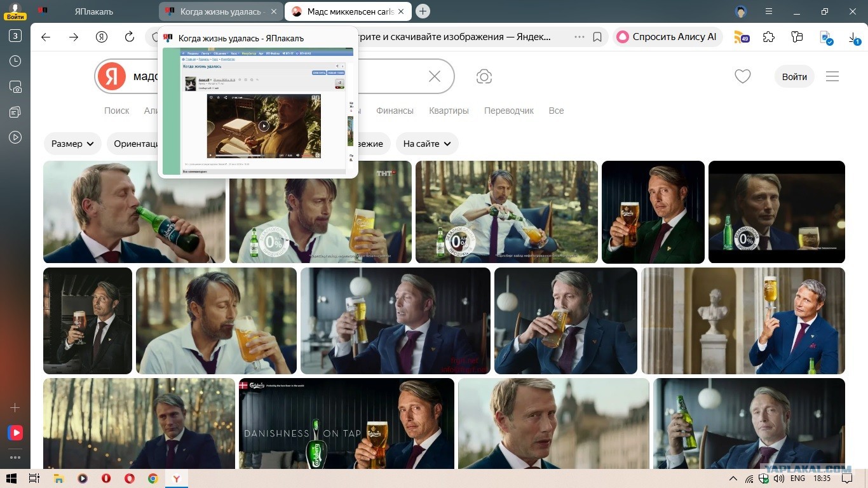Image resolution: width=868 pixels, height=488 pixels.
Task: Open the taskbar media player icon
Action: [x=82, y=478]
